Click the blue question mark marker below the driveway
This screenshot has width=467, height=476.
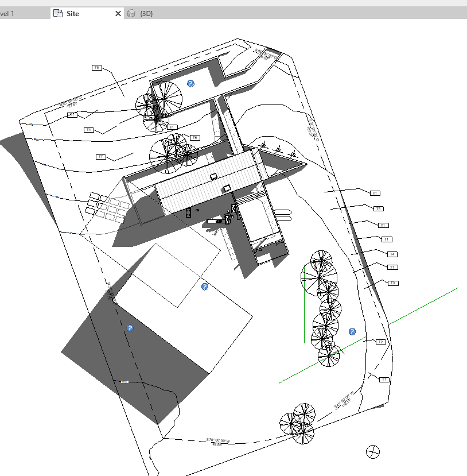[x=205, y=287]
